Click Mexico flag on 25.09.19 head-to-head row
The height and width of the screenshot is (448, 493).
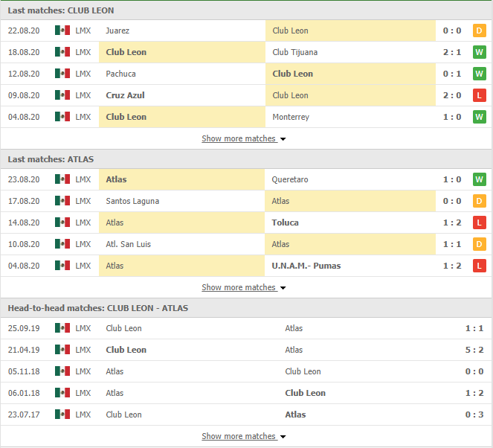click(62, 328)
